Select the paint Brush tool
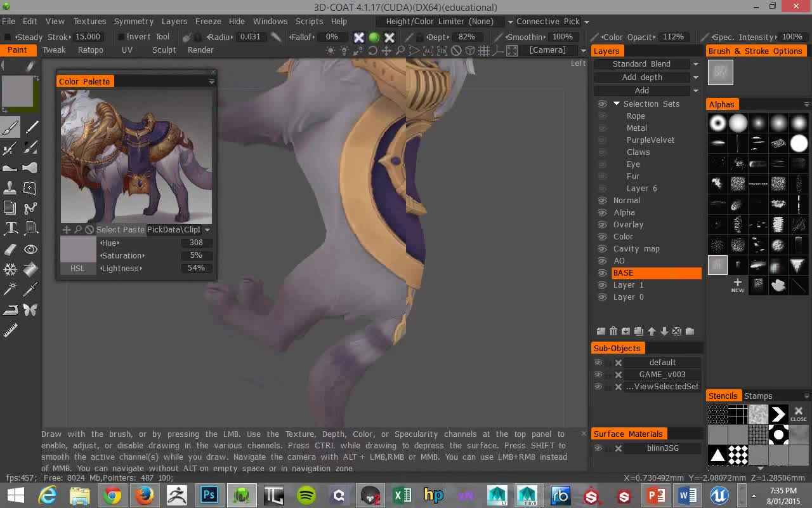Viewport: 812px width, 508px height. (10, 128)
